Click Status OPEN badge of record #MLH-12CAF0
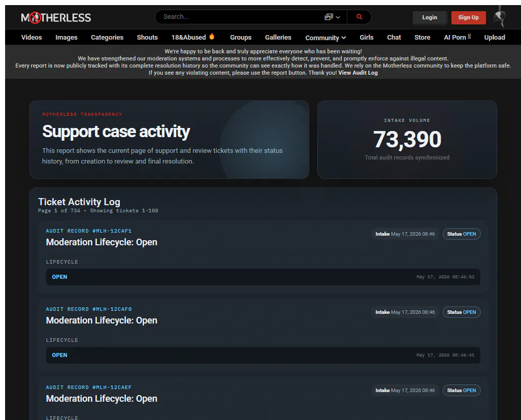The image size is (521, 420). [462, 312]
